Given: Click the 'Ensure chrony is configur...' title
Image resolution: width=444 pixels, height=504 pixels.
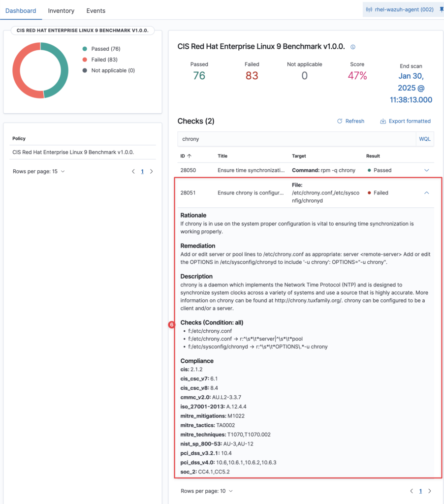Looking at the screenshot, I should click(x=251, y=193).
